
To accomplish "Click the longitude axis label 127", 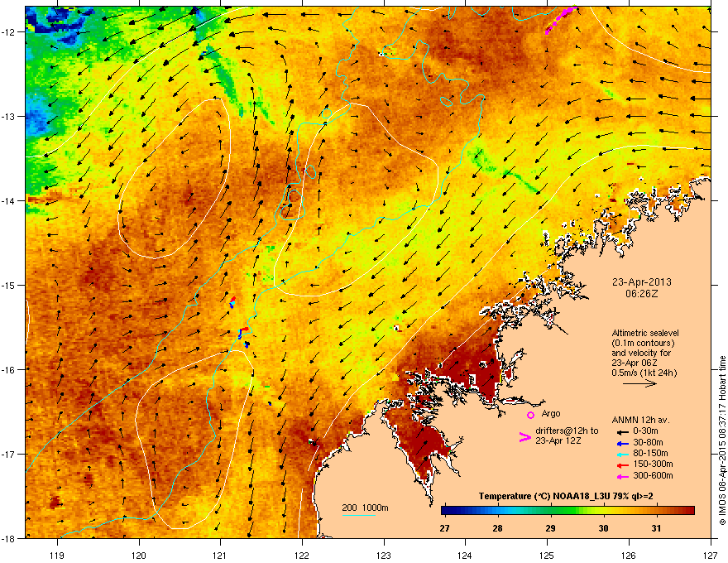I will (711, 555).
